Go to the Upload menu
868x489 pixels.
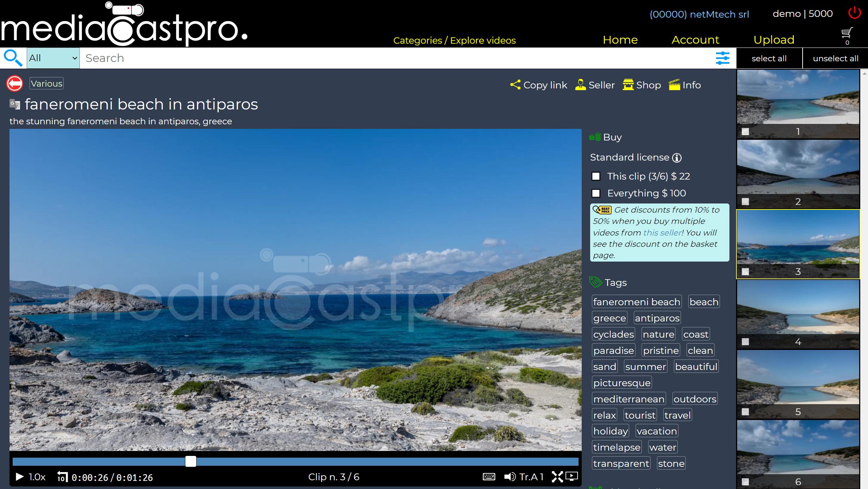774,40
